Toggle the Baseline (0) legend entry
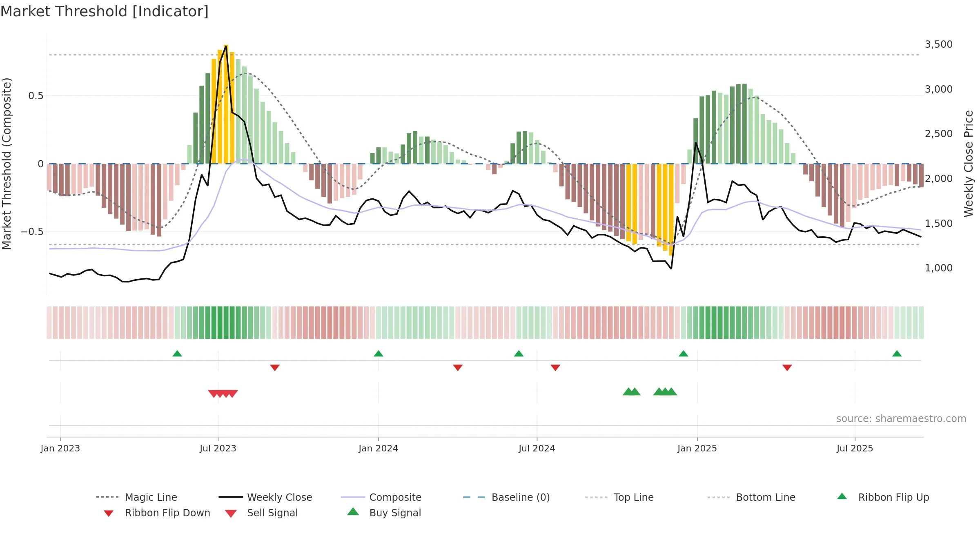 coord(506,497)
